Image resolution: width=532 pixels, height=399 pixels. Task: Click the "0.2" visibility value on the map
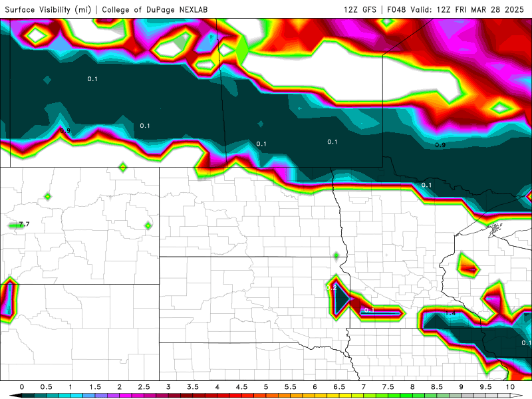tap(331, 288)
